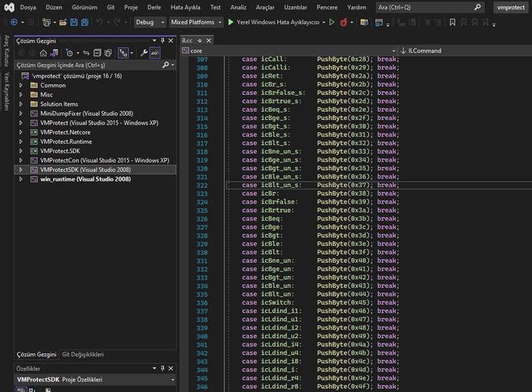532x392 pixels.
Task: Pin the Çözüm Gezgini panel
Action: (x=163, y=41)
